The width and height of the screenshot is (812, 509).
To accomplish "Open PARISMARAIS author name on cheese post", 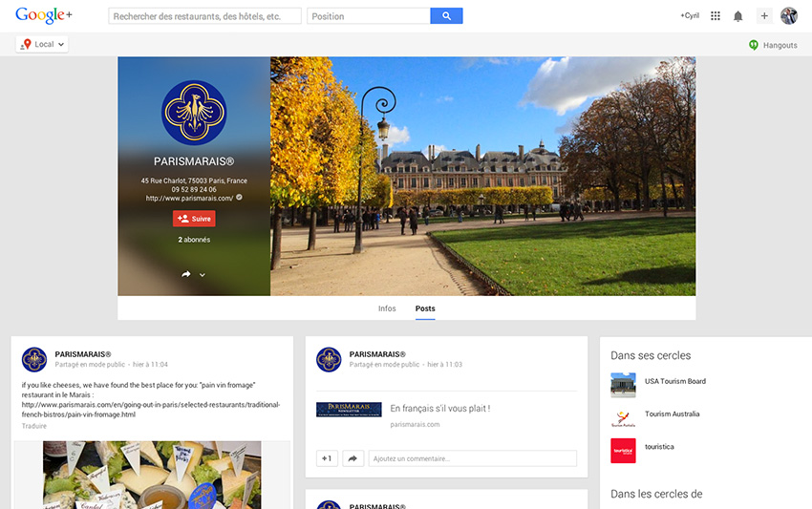I will 83,354.
